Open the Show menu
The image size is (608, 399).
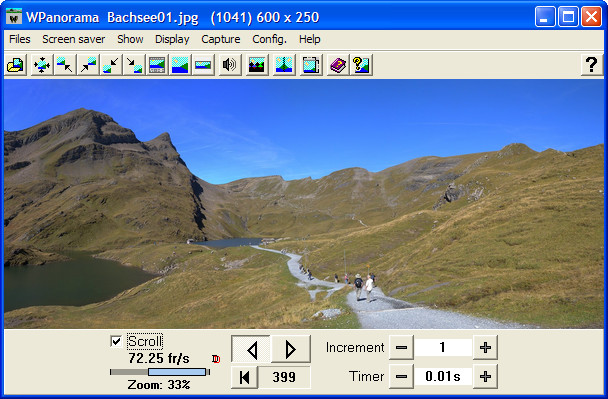tap(130, 39)
